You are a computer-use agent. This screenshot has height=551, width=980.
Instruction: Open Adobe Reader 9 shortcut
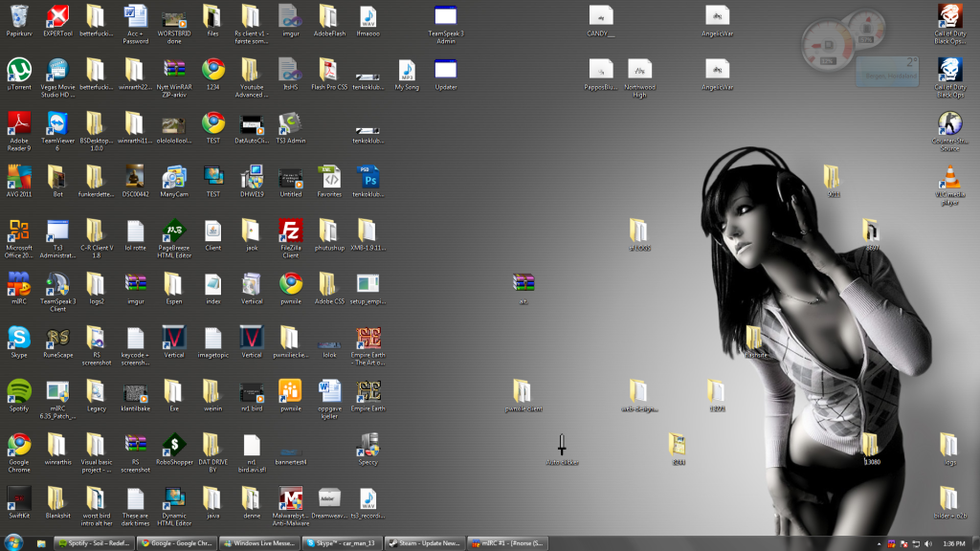point(19,123)
